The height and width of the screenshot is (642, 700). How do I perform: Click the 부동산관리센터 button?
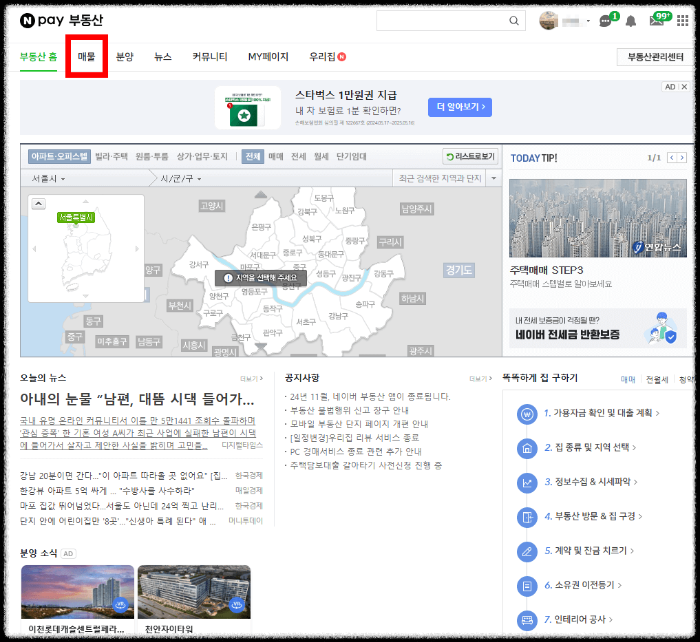point(655,57)
